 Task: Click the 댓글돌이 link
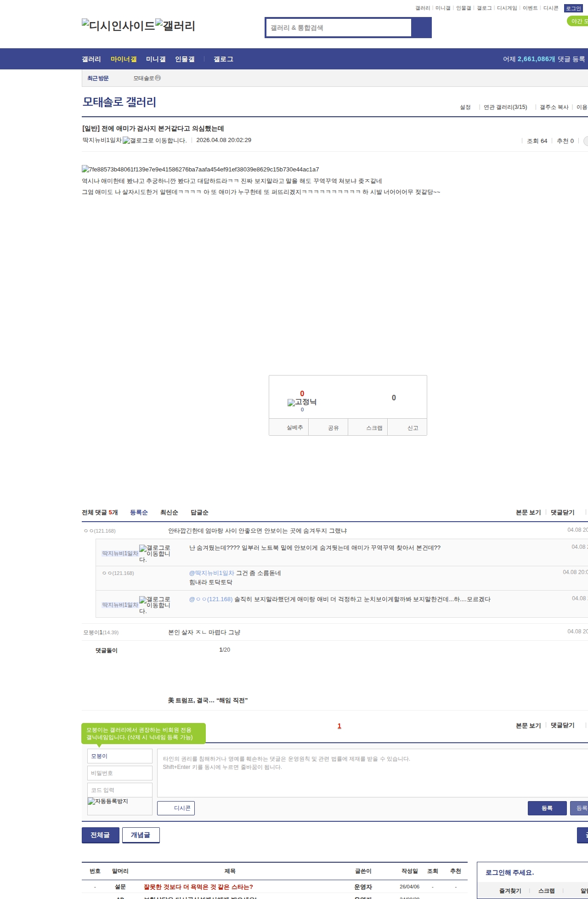pyautogui.click(x=107, y=650)
